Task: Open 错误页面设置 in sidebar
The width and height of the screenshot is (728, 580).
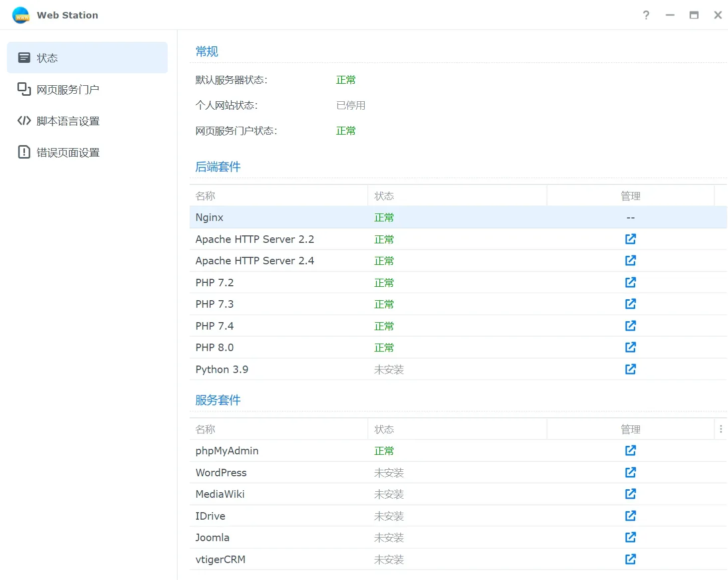Action: point(87,152)
